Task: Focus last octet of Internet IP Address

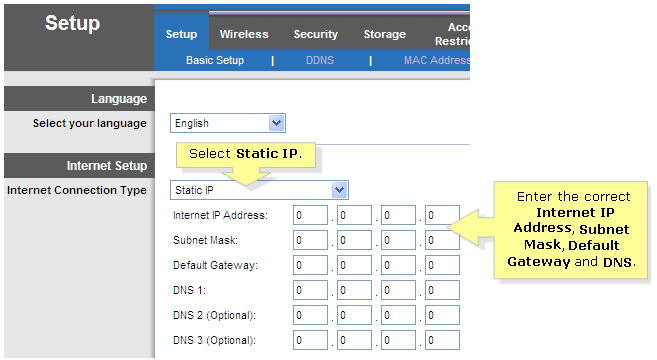Action: (x=442, y=215)
